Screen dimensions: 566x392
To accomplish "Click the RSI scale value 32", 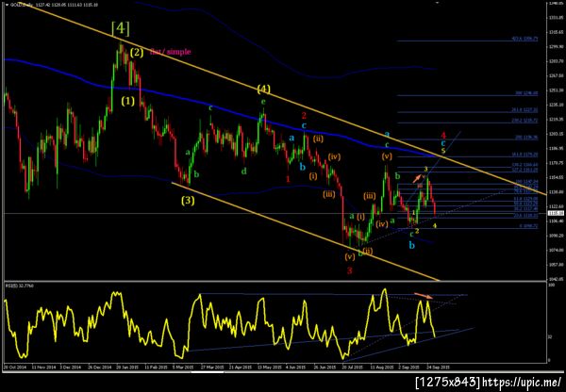I will (551, 336).
